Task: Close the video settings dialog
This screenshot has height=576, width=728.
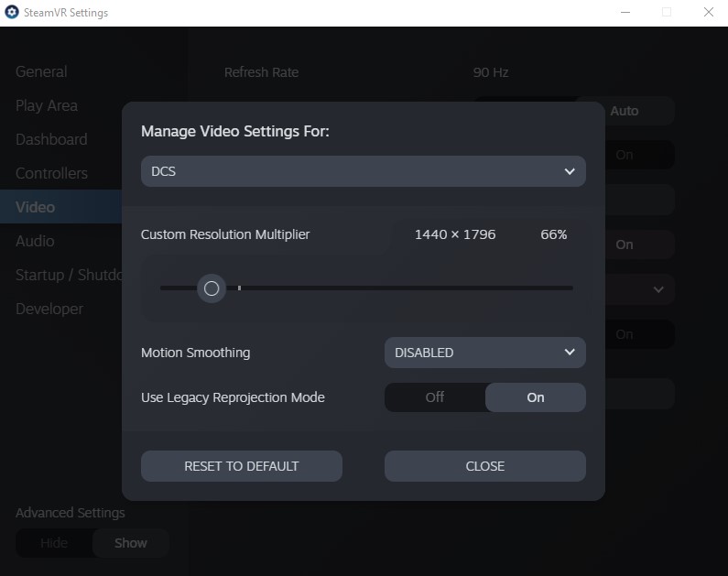Action: pos(484,466)
